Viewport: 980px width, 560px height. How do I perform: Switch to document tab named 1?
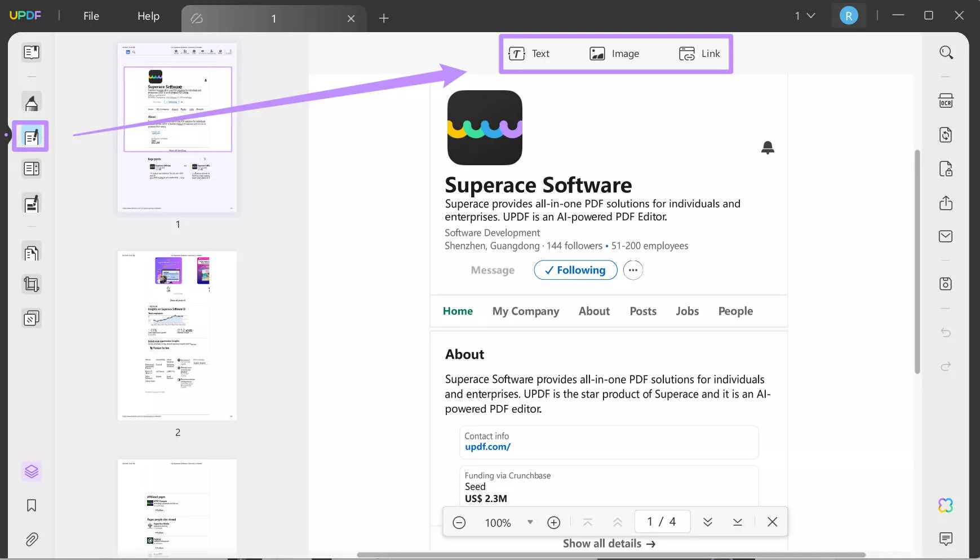coord(274,19)
